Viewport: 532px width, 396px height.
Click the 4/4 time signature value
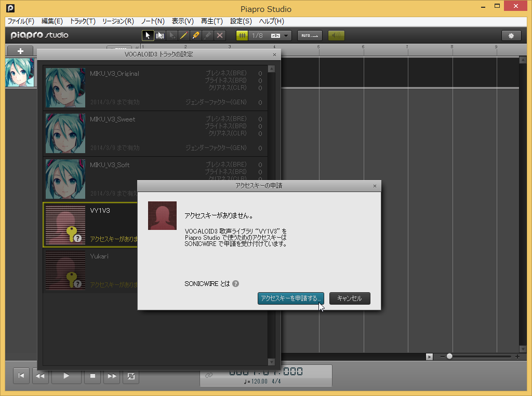click(x=276, y=381)
